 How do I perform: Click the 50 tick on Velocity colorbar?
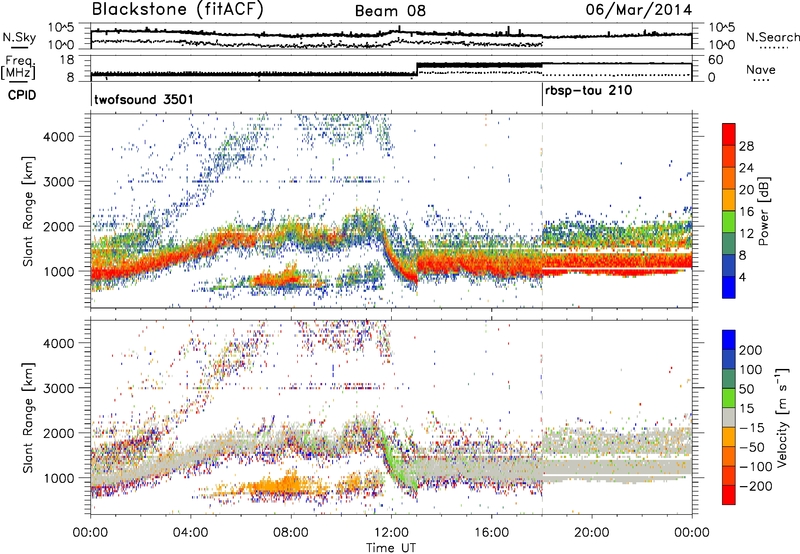point(746,389)
